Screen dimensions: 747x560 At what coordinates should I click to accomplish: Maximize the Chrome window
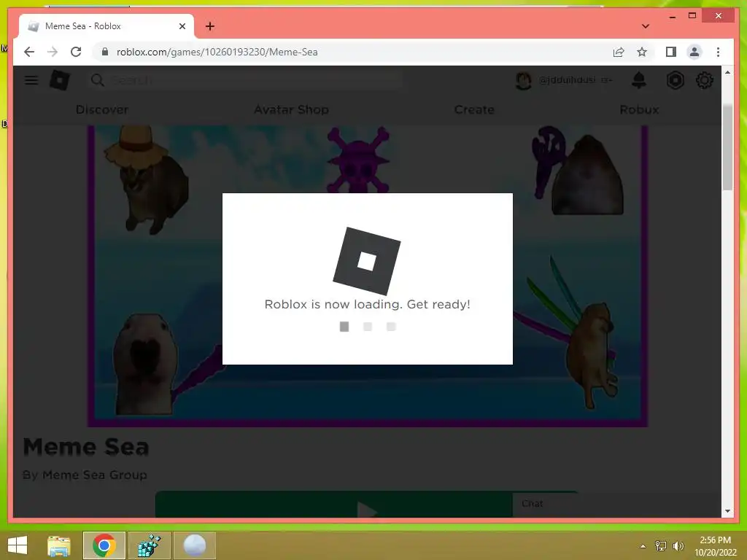coord(692,16)
